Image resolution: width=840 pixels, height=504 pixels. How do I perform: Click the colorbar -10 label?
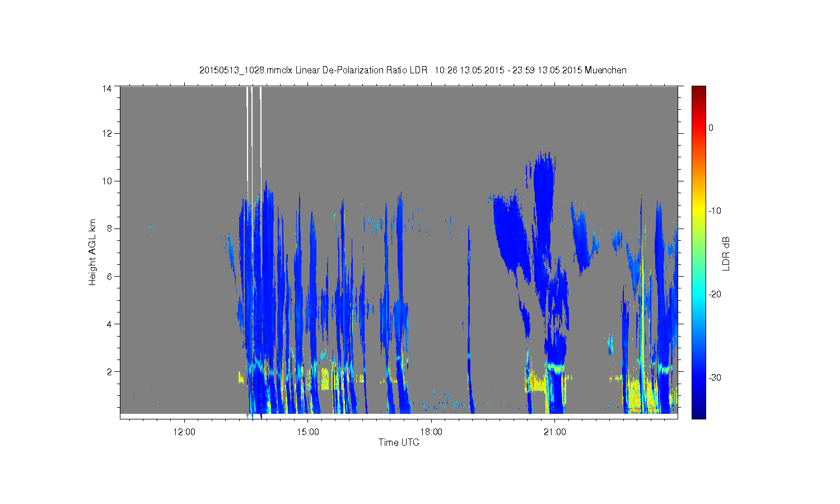coord(715,211)
